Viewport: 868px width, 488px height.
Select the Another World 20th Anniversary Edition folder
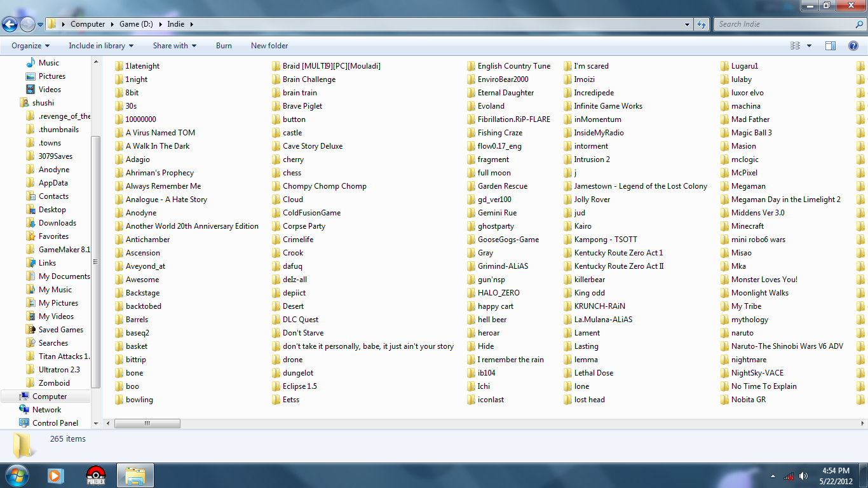[x=187, y=226]
